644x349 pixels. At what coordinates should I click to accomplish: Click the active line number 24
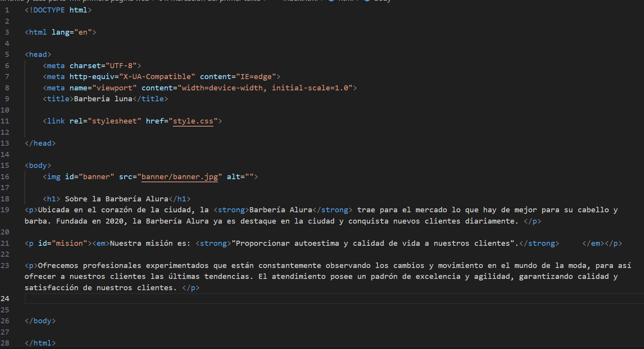5,299
